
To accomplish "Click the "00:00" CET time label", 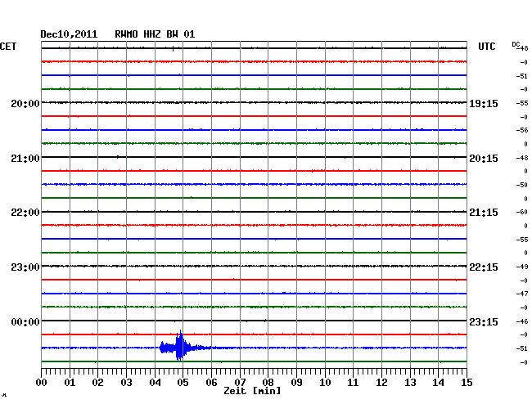I will (25, 321).
